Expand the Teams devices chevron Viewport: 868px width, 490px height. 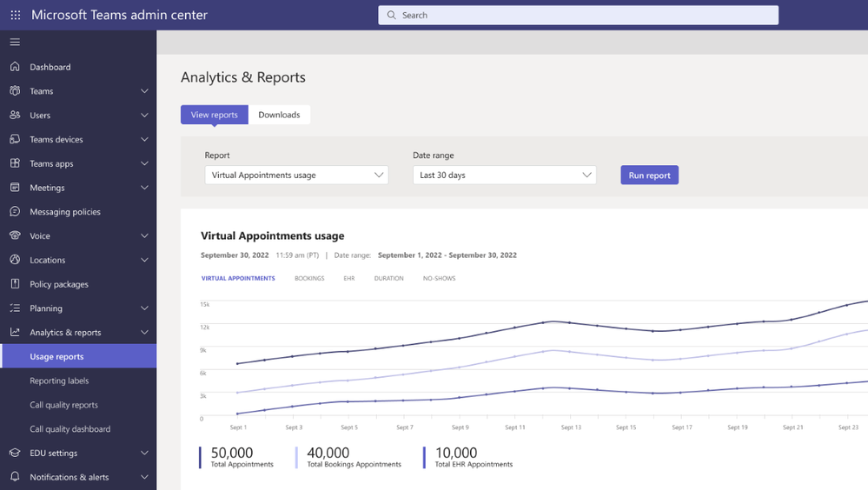point(144,139)
